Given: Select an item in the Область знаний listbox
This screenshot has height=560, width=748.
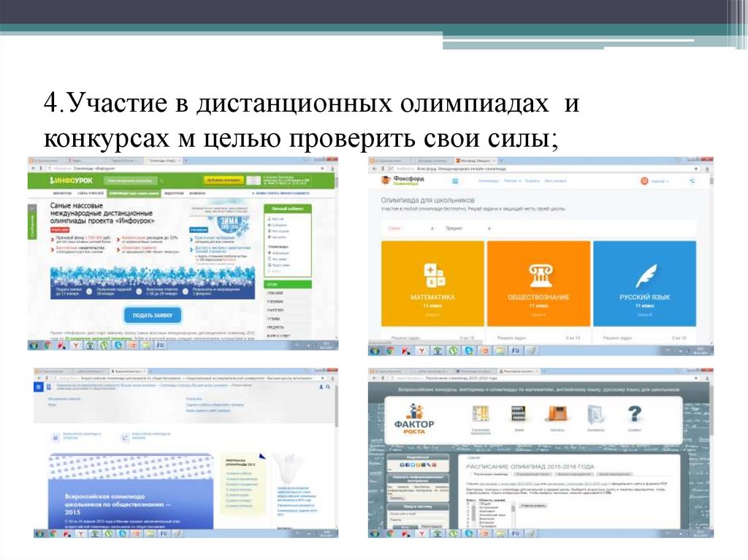Looking at the screenshot, I should [494, 515].
